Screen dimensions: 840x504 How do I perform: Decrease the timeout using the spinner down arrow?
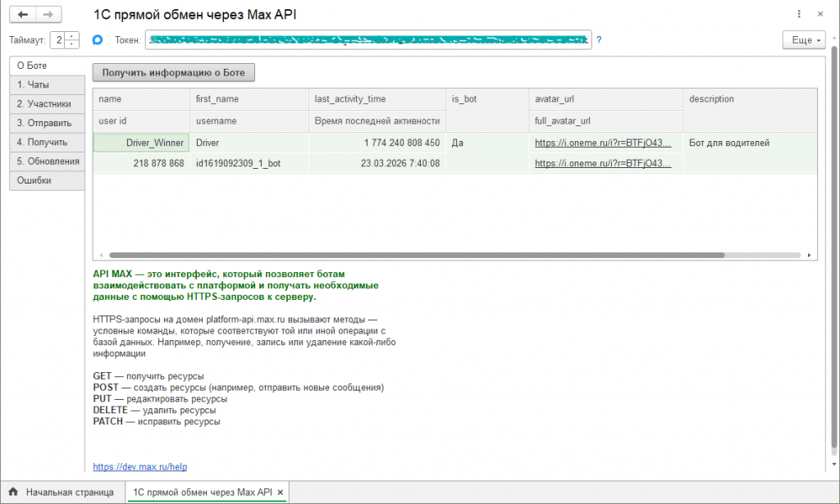72,44
